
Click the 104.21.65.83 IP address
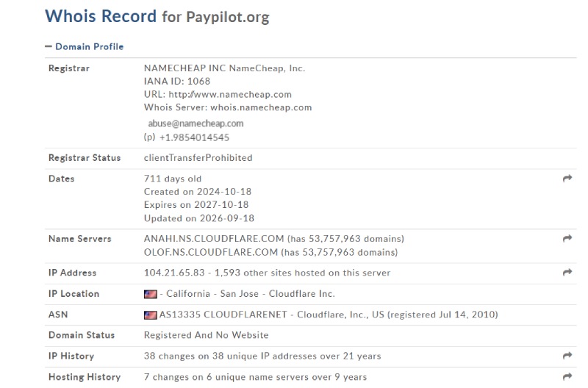point(174,273)
